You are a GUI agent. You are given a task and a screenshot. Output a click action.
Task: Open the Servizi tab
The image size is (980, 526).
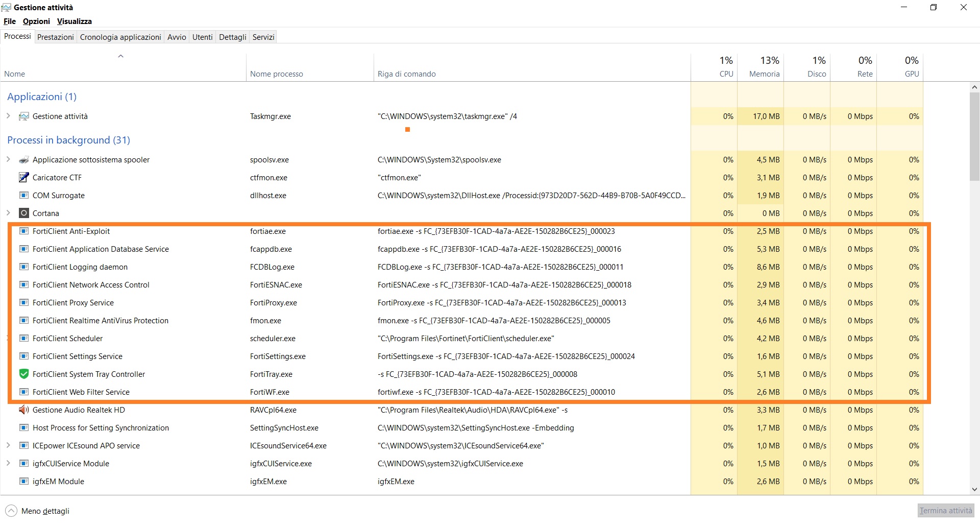263,37
